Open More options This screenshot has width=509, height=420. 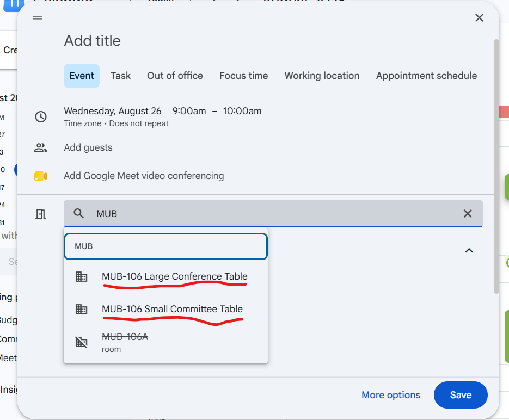tap(391, 395)
